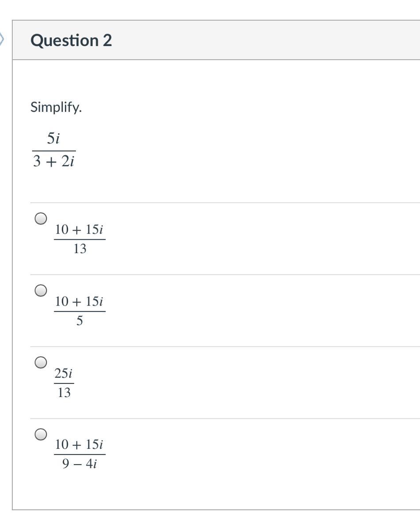
Task: Click the 9 − 4i denominator in the last option
Action: (79, 464)
